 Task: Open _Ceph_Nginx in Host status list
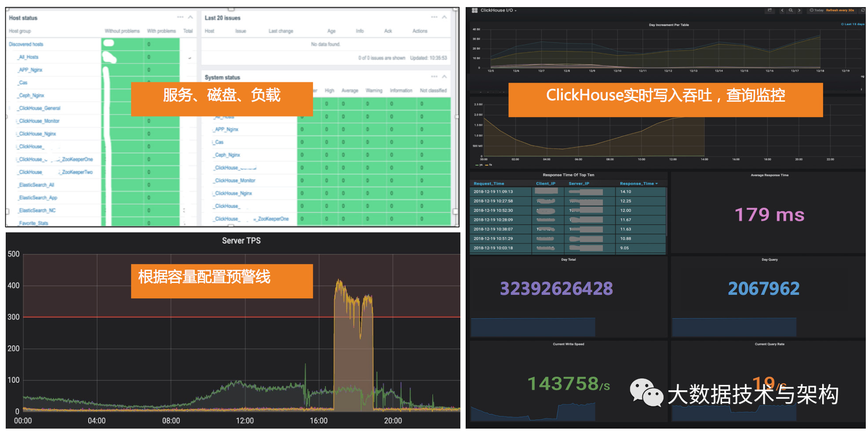(31, 95)
